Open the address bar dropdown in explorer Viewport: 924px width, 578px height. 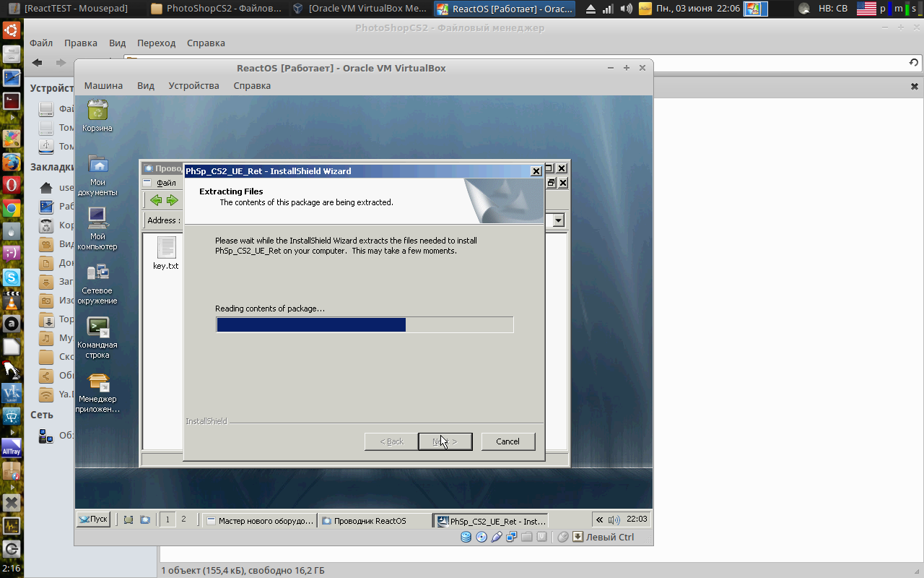coord(559,220)
